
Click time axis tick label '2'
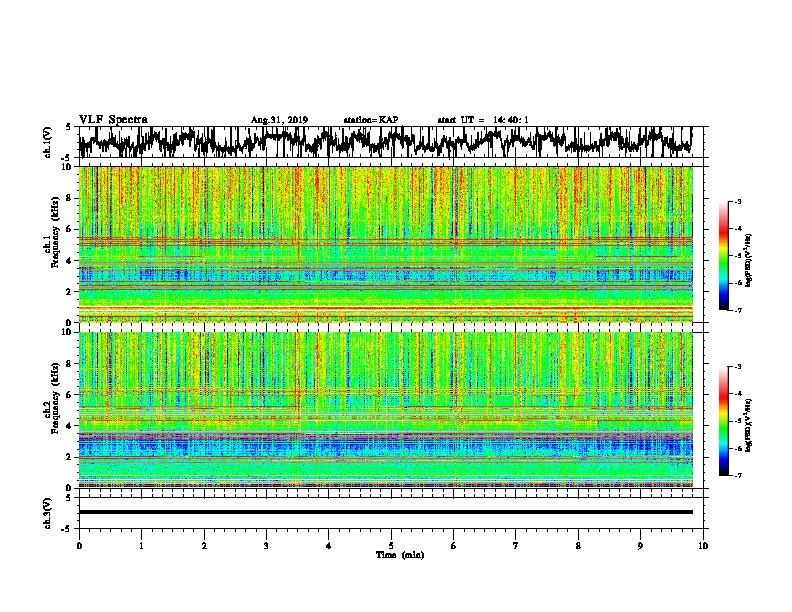(204, 546)
